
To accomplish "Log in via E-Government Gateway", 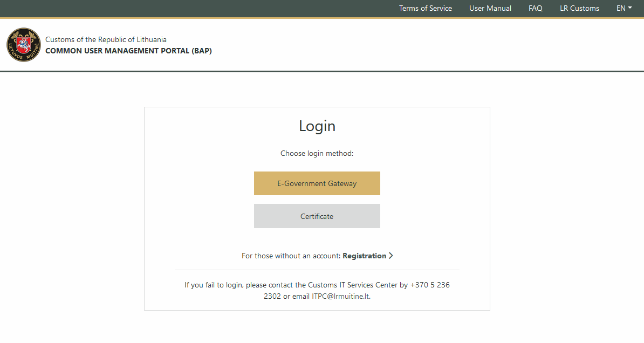I will [317, 183].
